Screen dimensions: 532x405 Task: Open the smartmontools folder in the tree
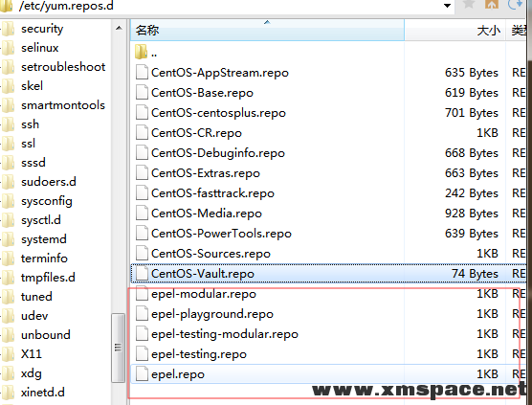(x=63, y=105)
